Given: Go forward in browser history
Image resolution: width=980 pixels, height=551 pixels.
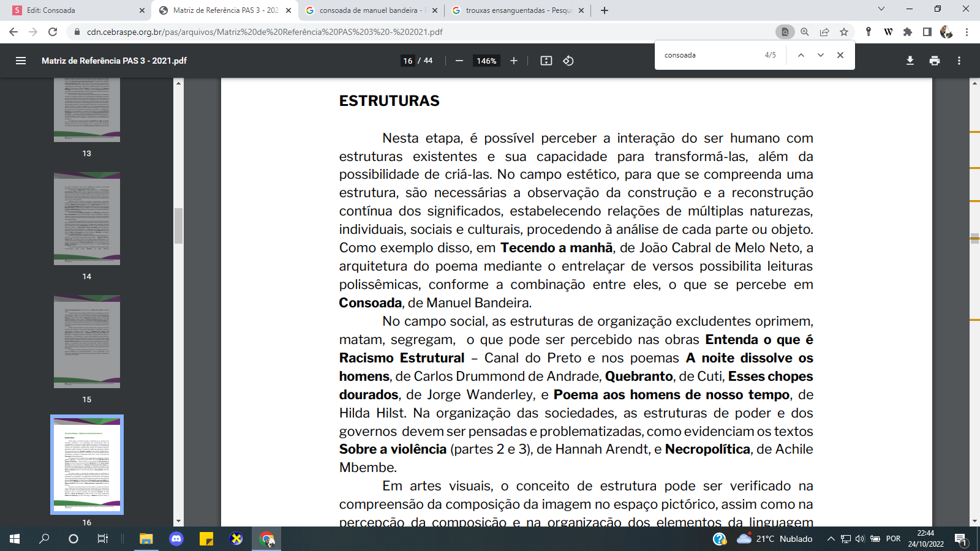Looking at the screenshot, I should coord(33,32).
